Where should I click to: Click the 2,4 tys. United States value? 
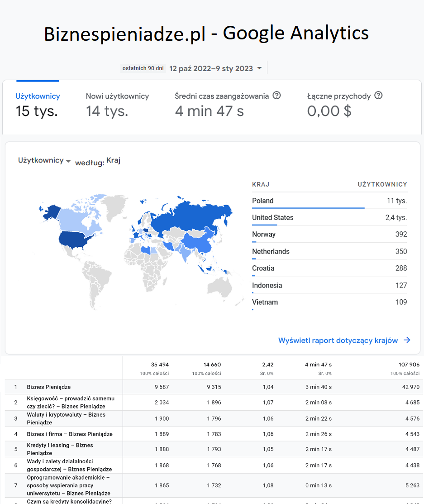[x=396, y=218]
